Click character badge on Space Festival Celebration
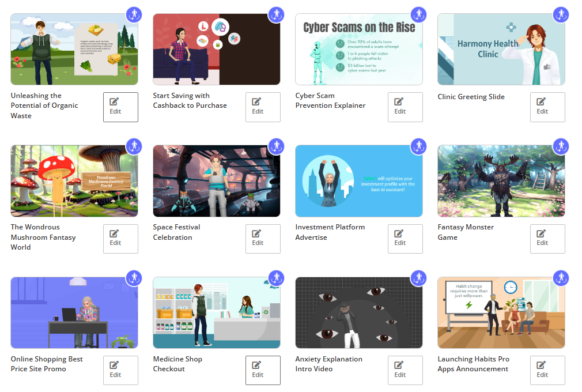Screen dimensions: 582x392 [276, 146]
